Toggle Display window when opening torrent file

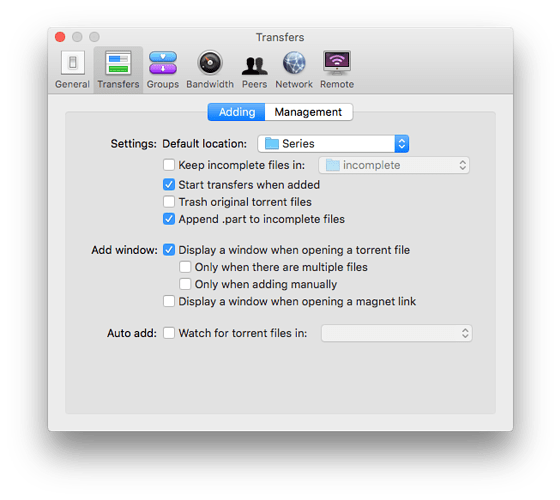[x=169, y=250]
